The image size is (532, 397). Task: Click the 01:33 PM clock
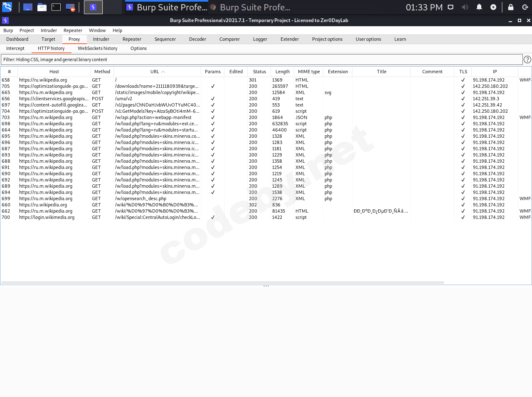[424, 7]
